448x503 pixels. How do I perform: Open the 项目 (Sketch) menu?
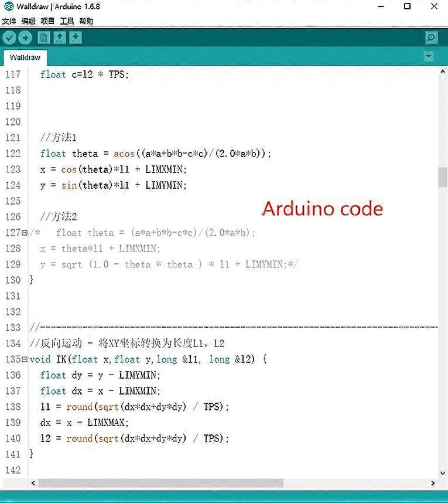pos(47,21)
